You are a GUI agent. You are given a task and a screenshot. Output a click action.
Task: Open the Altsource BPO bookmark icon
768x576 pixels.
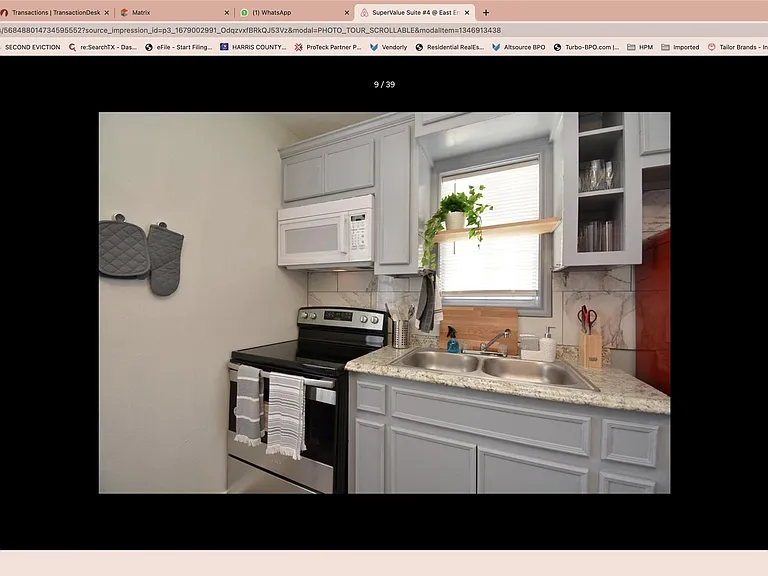496,48
